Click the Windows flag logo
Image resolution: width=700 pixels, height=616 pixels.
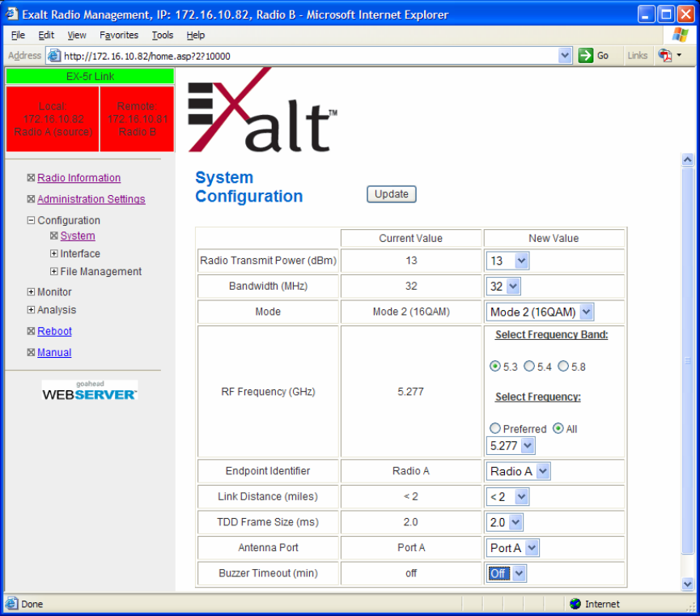680,35
